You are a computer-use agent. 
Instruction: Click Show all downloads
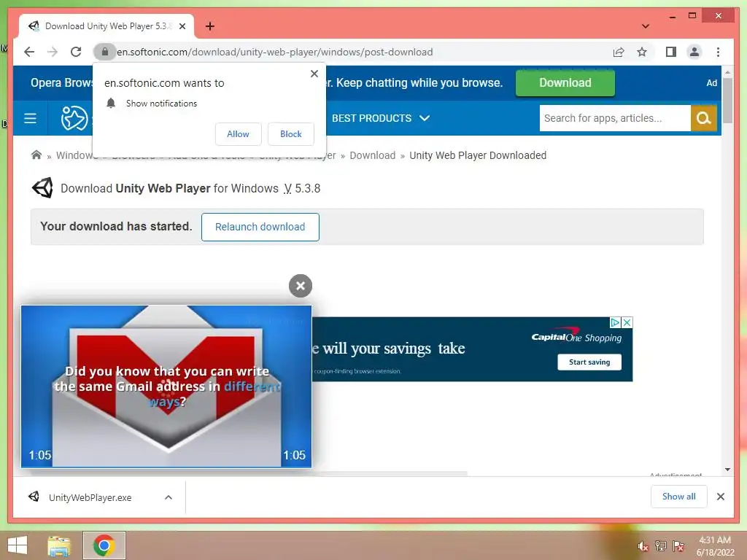(x=679, y=497)
